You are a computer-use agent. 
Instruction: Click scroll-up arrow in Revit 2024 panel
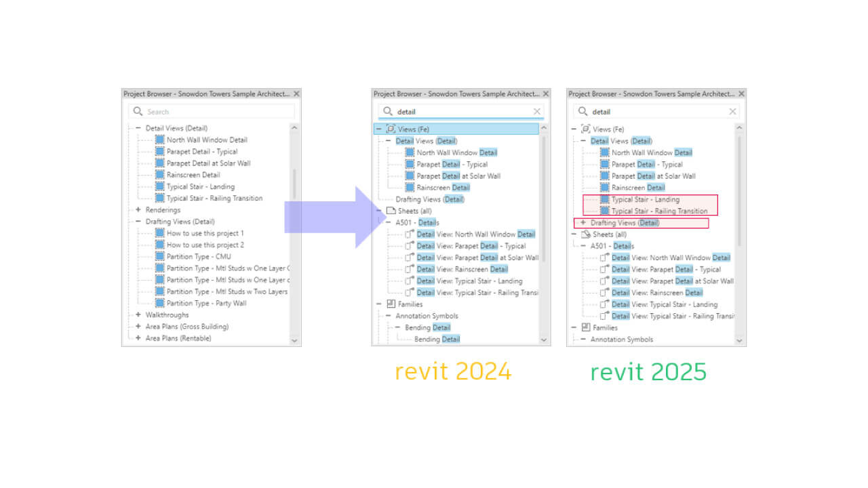(x=545, y=127)
